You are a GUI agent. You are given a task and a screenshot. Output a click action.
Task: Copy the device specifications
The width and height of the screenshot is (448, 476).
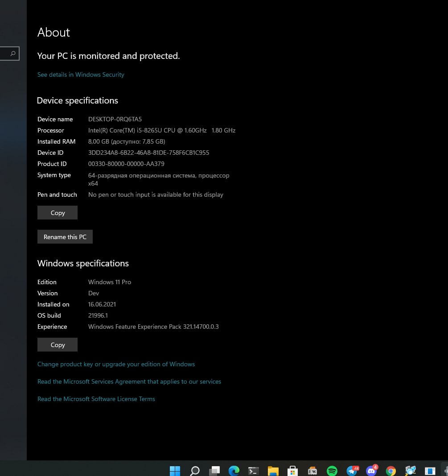click(58, 212)
